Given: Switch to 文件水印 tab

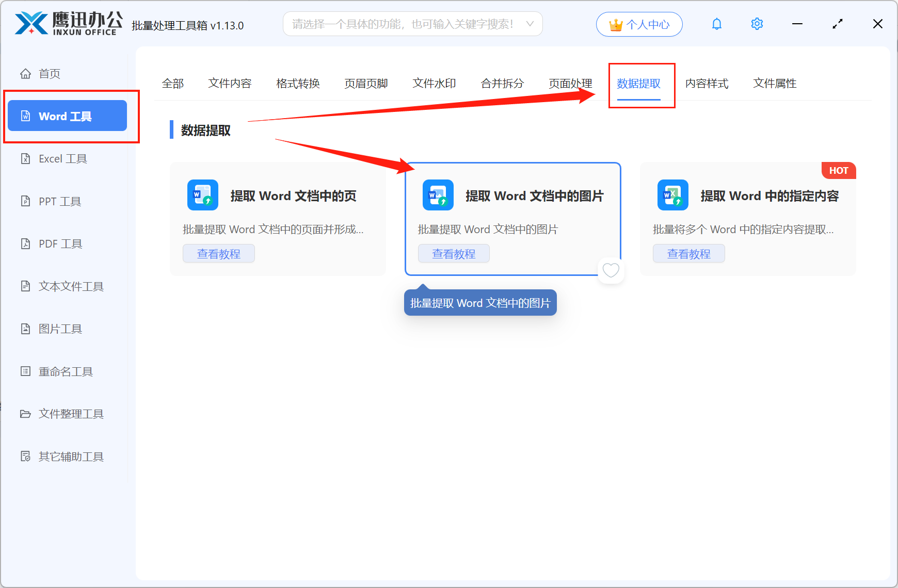Looking at the screenshot, I should pos(434,83).
